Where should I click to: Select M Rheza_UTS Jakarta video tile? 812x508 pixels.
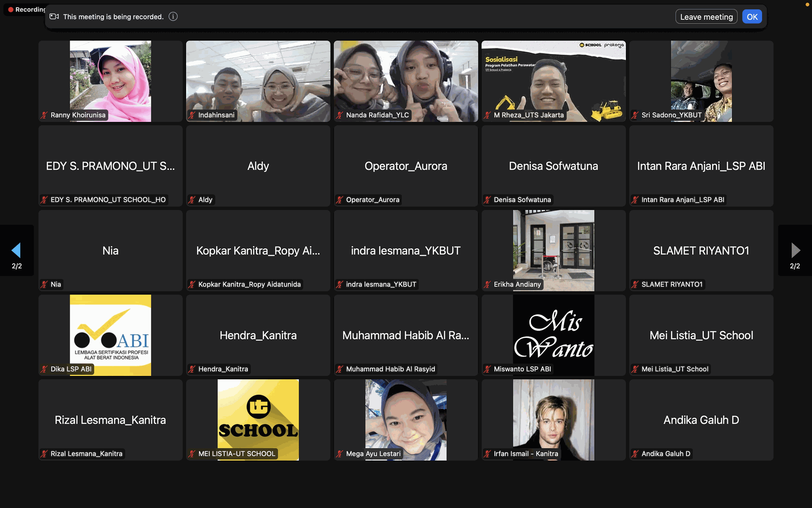pyautogui.click(x=553, y=80)
